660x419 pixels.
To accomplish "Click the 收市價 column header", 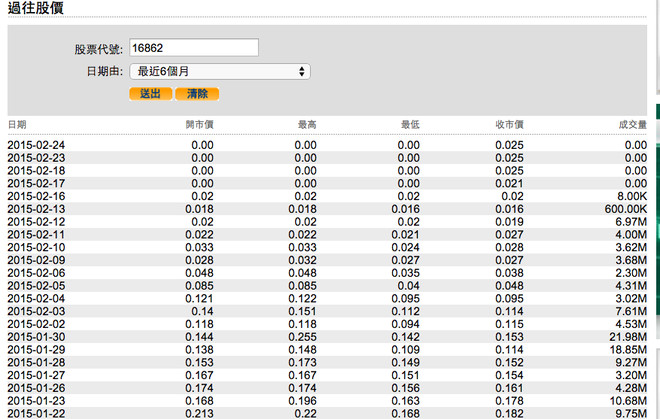I will (509, 125).
